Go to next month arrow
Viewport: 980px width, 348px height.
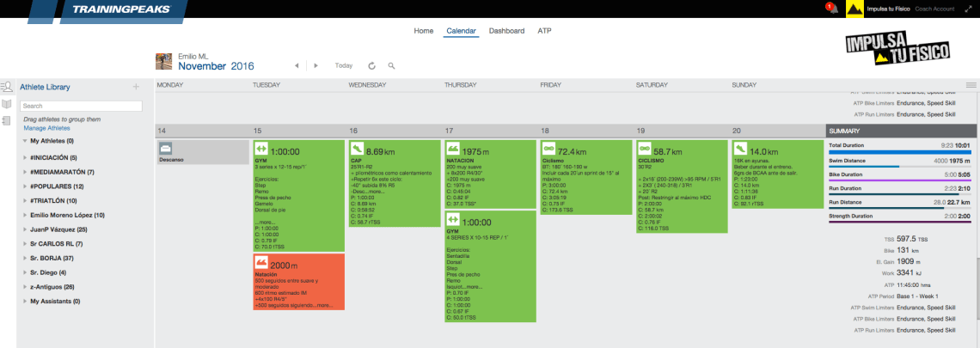coord(315,65)
